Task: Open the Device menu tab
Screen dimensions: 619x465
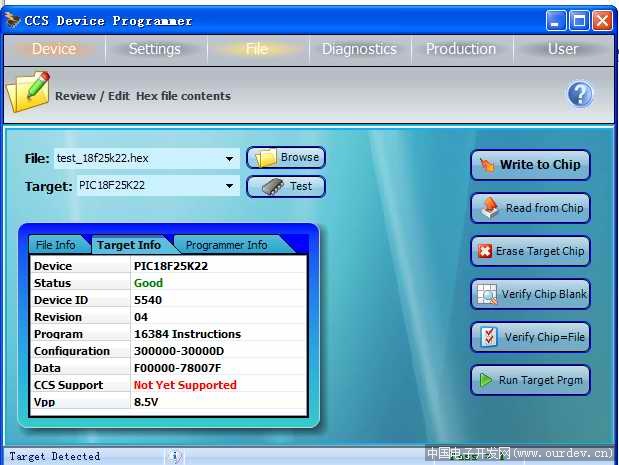Action: [54, 49]
